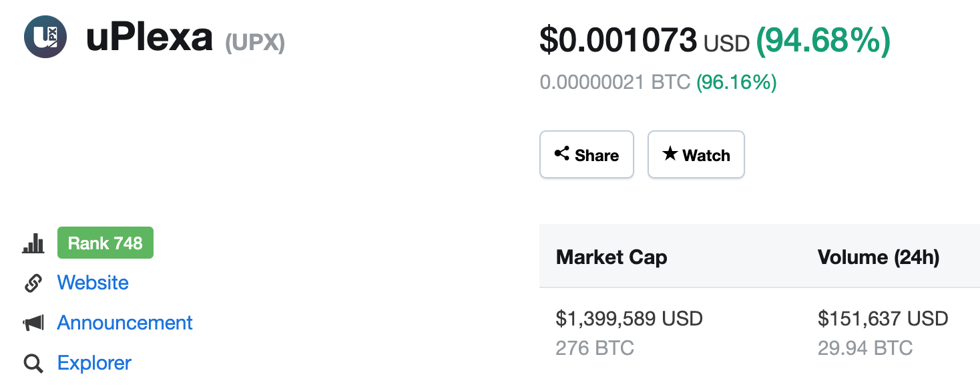
Task: Click the star icon inside Watch button
Action: 670,154
